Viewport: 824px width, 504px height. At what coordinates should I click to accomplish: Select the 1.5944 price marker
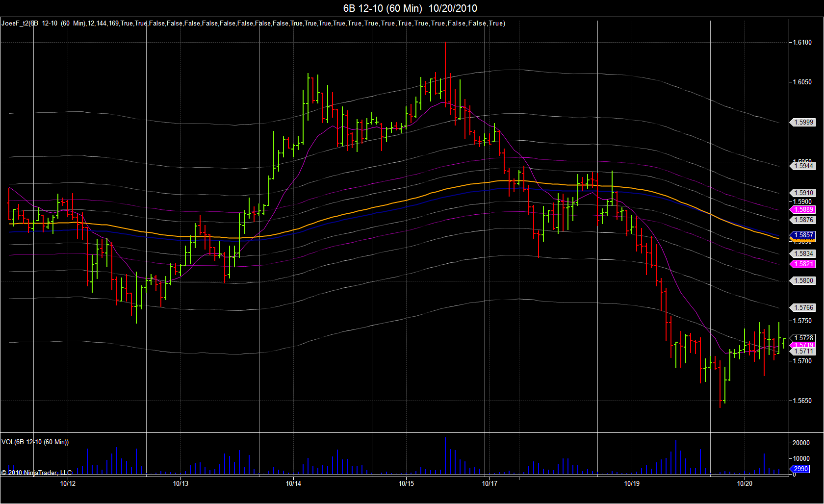[x=803, y=166]
